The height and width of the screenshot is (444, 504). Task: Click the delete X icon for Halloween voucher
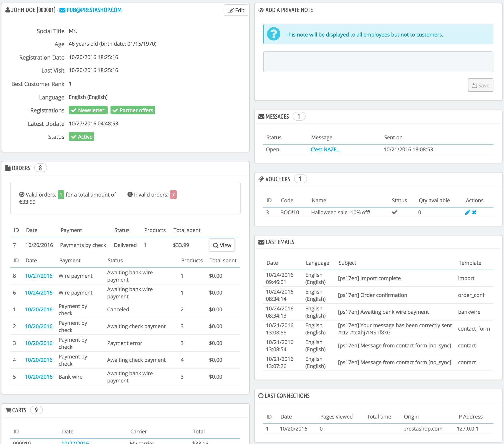point(474,212)
